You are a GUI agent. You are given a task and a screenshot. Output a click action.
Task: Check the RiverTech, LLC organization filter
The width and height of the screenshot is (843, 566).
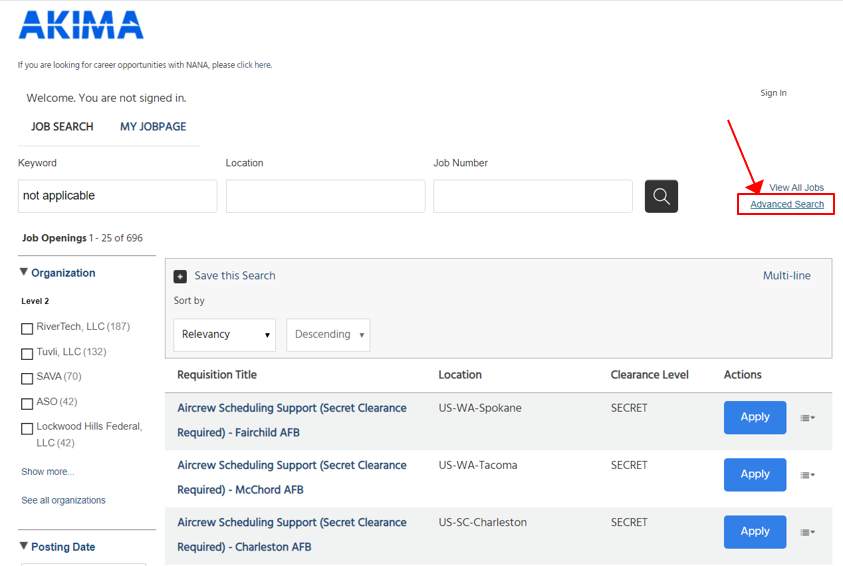click(x=27, y=328)
